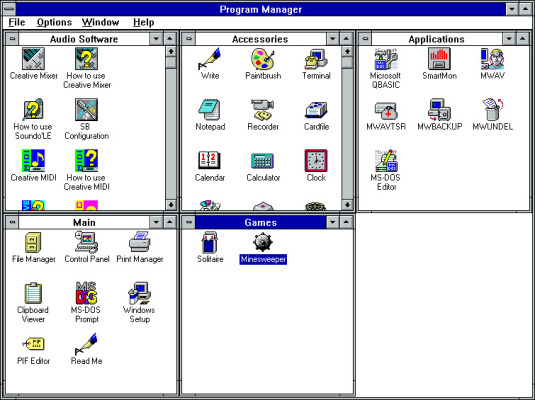Open the Program Manager control-menu box
The height and width of the screenshot is (400, 535).
[9, 9]
